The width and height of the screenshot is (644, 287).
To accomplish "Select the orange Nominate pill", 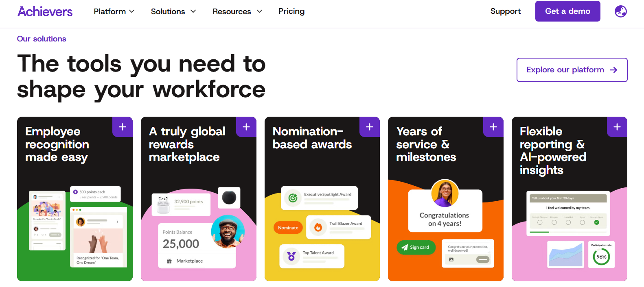I will (x=288, y=227).
